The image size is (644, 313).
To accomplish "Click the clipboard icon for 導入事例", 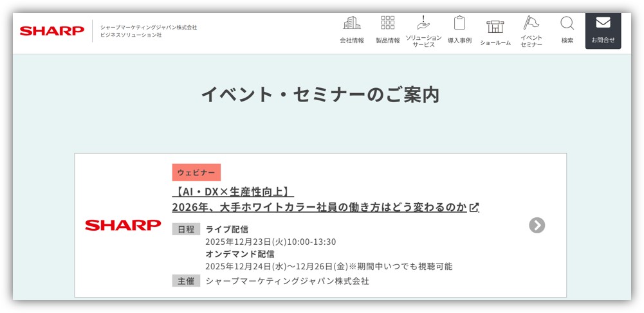I will [x=459, y=23].
